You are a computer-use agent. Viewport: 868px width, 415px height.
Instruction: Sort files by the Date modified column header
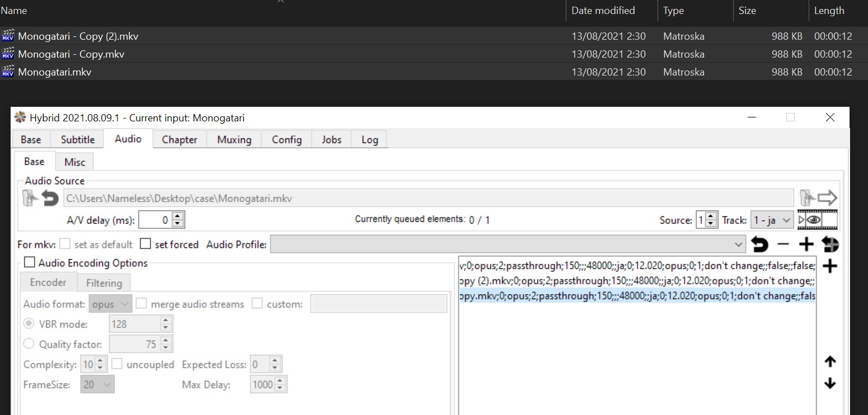(x=603, y=11)
